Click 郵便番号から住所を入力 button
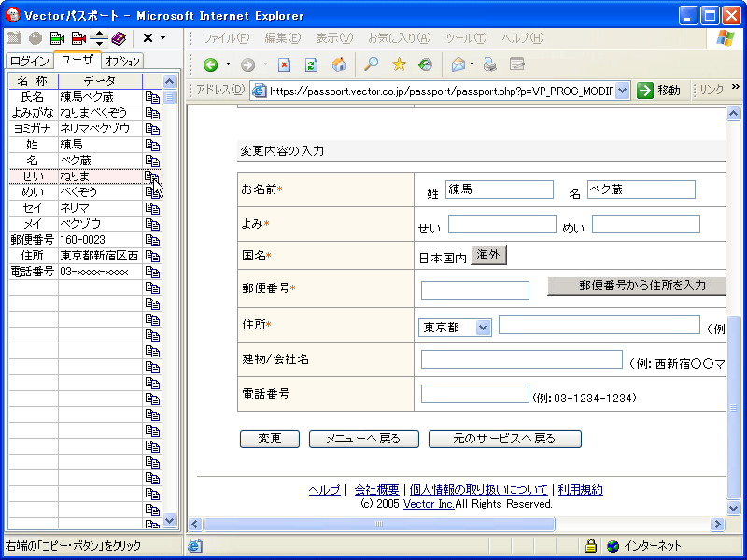 click(637, 286)
